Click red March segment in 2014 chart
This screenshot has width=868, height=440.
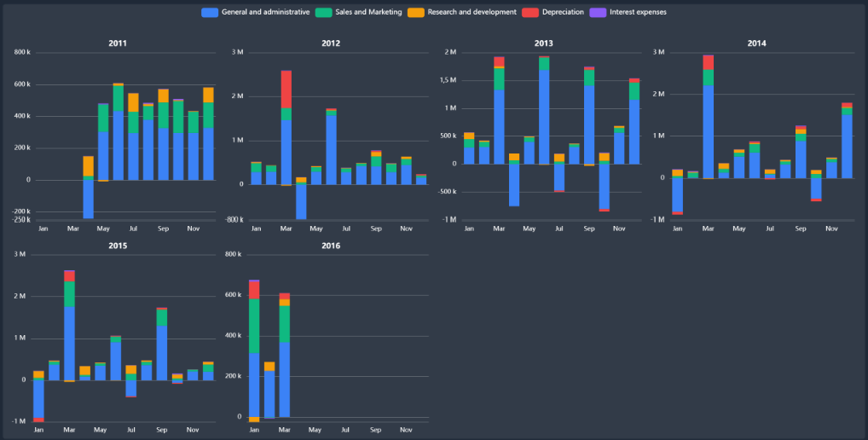[x=708, y=62]
